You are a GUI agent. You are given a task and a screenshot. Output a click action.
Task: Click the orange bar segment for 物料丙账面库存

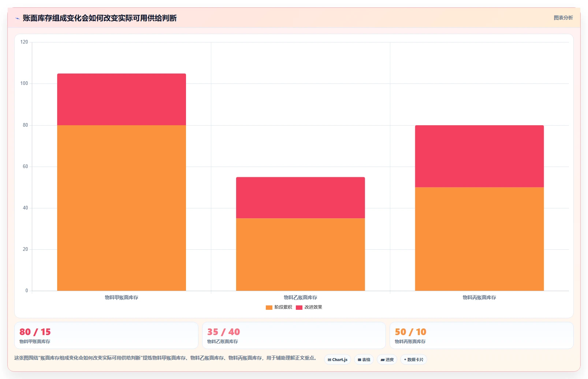click(479, 239)
